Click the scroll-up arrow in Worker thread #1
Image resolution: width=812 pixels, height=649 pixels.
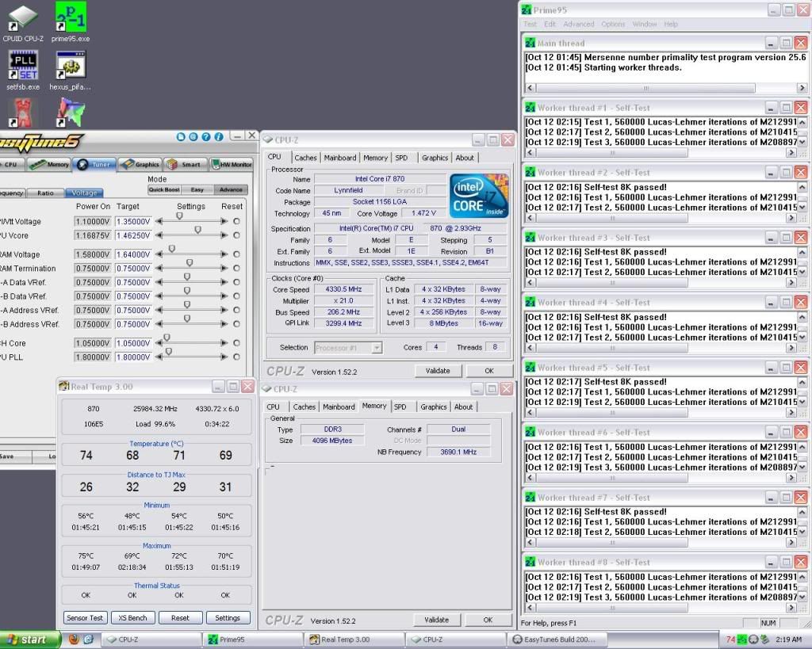(802, 122)
